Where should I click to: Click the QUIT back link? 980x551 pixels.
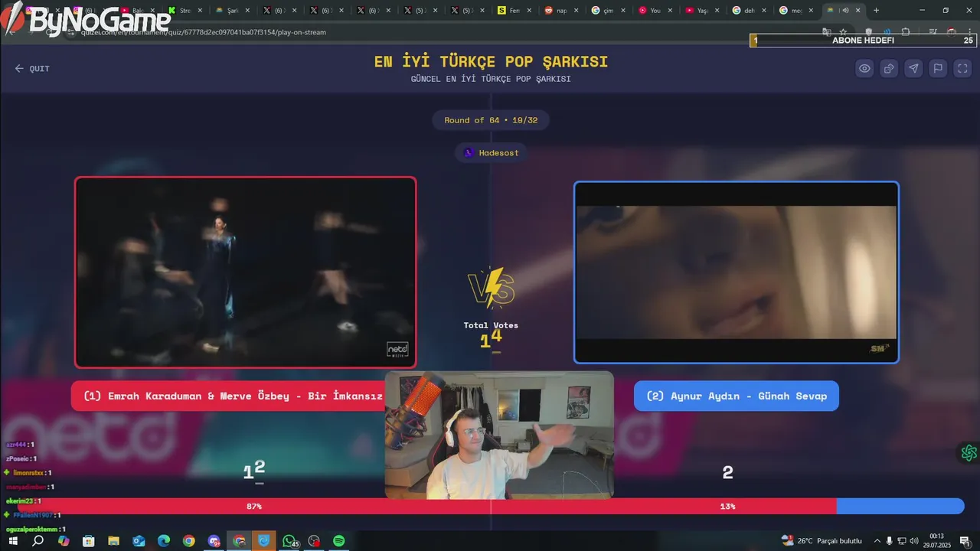tap(32, 69)
